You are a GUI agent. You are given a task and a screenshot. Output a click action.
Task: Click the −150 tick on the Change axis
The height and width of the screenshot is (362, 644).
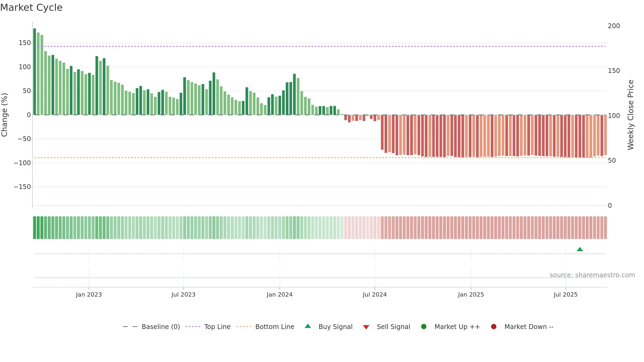click(22, 187)
